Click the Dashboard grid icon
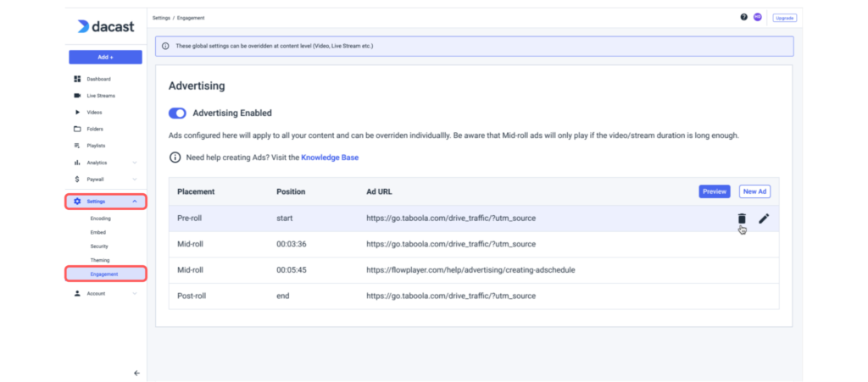The image size is (868, 382). (77, 79)
